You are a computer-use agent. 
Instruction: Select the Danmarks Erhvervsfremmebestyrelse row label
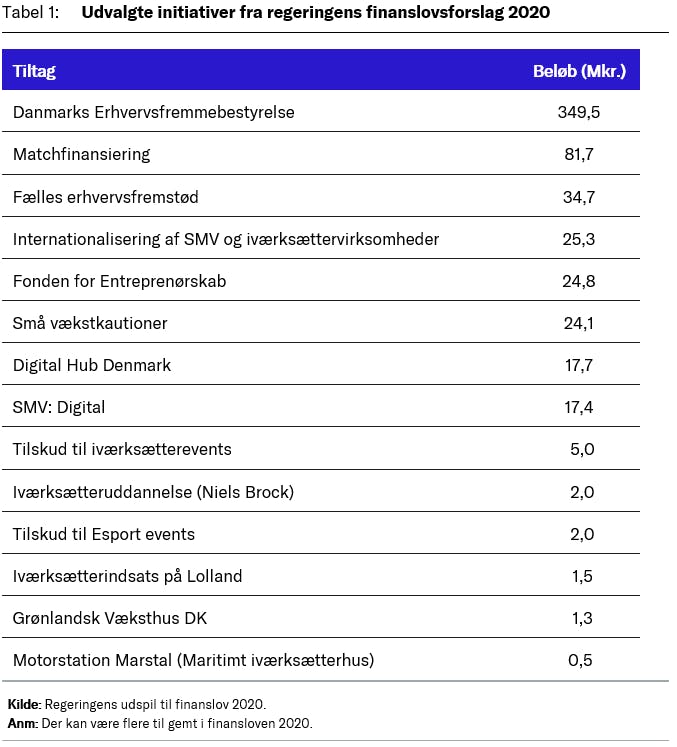[x=153, y=113]
